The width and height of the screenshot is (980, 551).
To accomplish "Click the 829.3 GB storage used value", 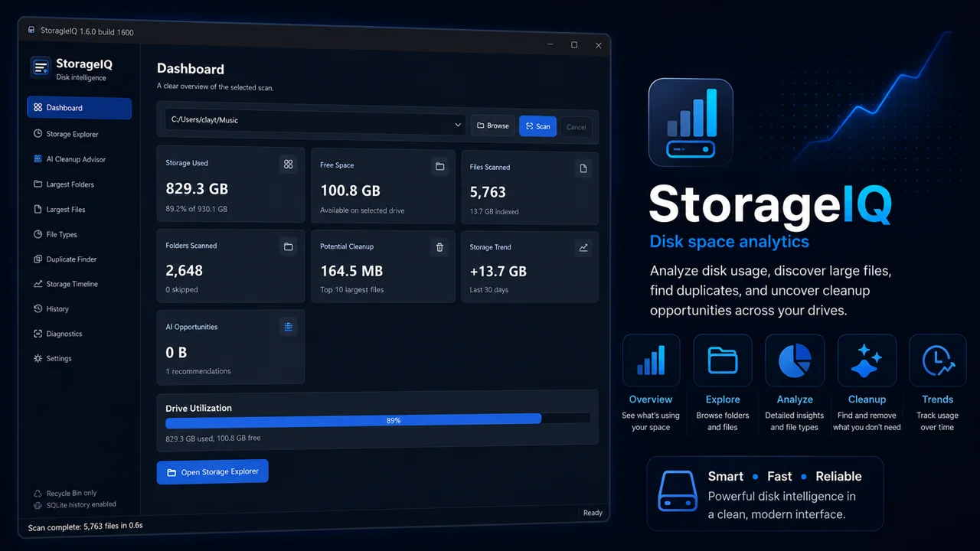I will (197, 188).
